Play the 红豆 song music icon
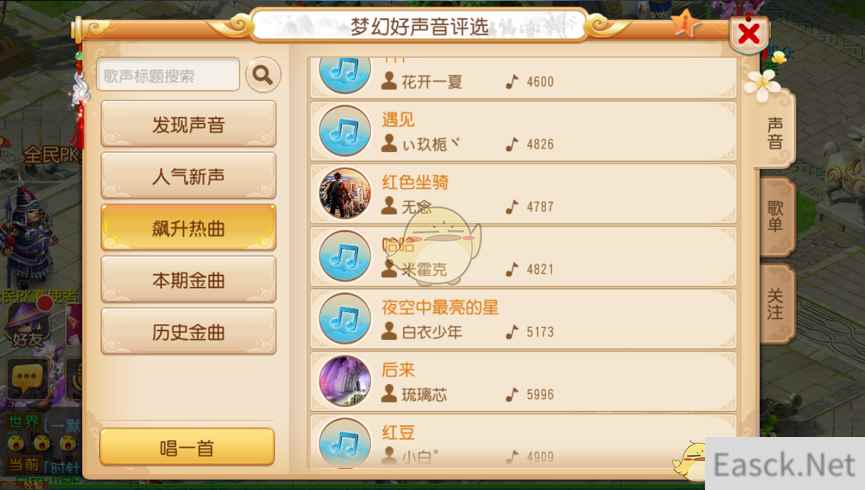 tap(345, 443)
